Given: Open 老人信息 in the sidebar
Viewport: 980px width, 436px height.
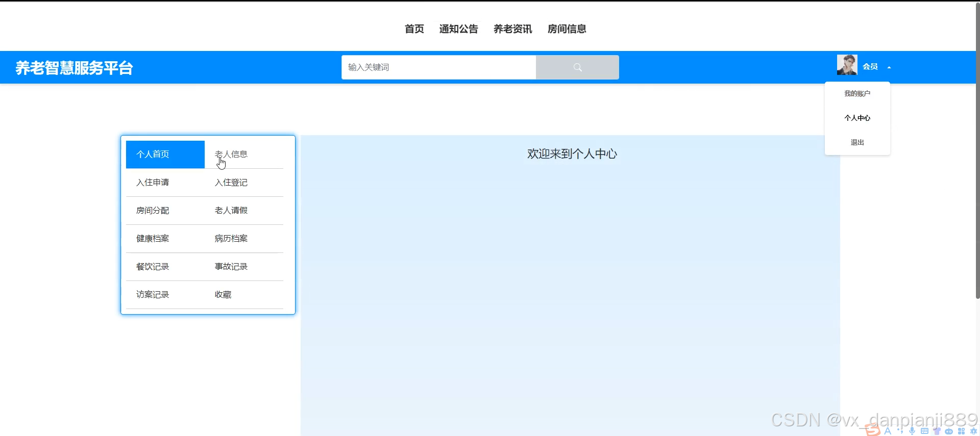Looking at the screenshot, I should [x=244, y=154].
